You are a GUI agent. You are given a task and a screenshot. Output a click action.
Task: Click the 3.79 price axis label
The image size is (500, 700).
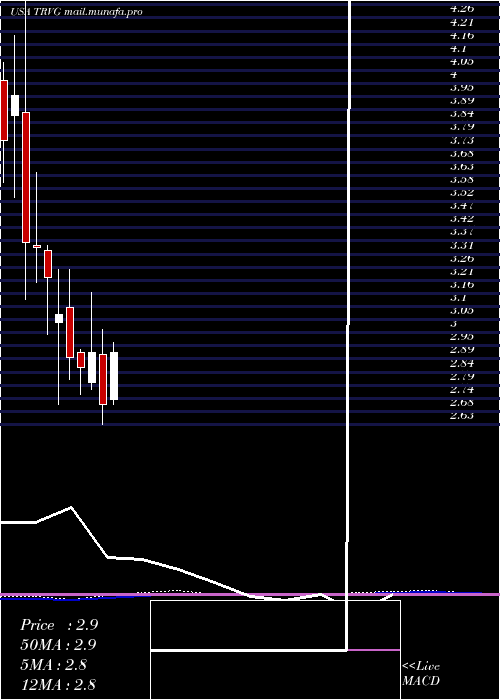pos(462,127)
